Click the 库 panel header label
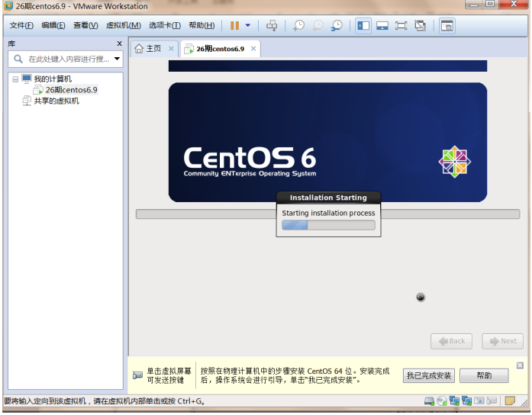Screen dimensions: 532x415 [x=11, y=44]
